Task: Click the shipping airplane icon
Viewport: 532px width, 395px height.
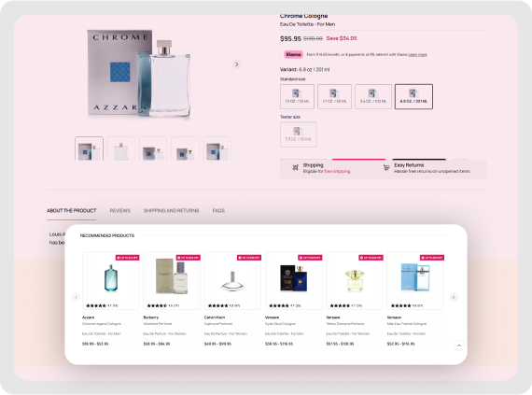Action: coord(296,168)
